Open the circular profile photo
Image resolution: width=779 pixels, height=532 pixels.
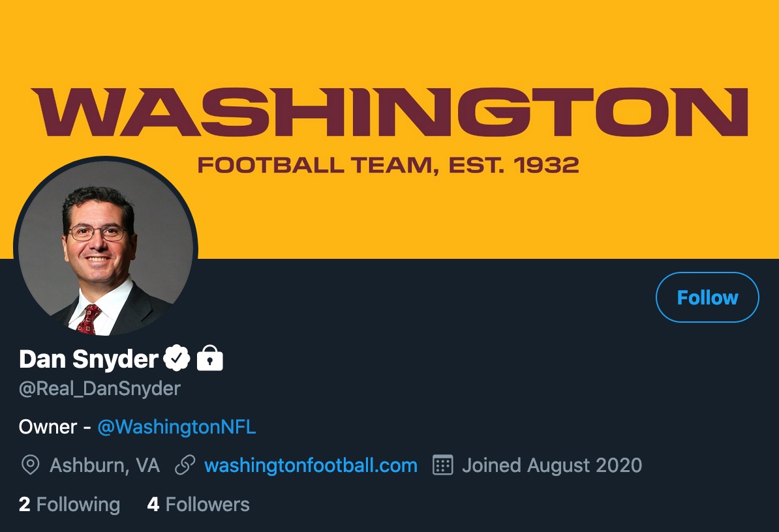106,248
